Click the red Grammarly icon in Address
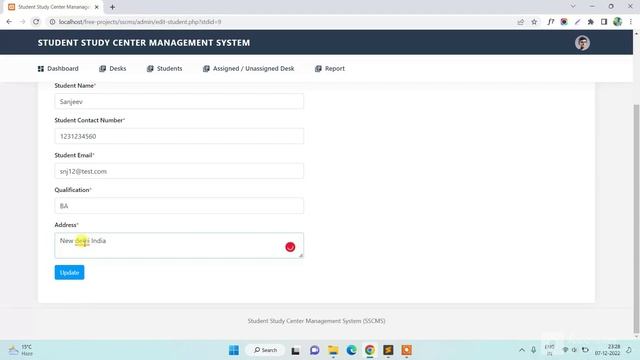The image size is (640, 360). [290, 247]
